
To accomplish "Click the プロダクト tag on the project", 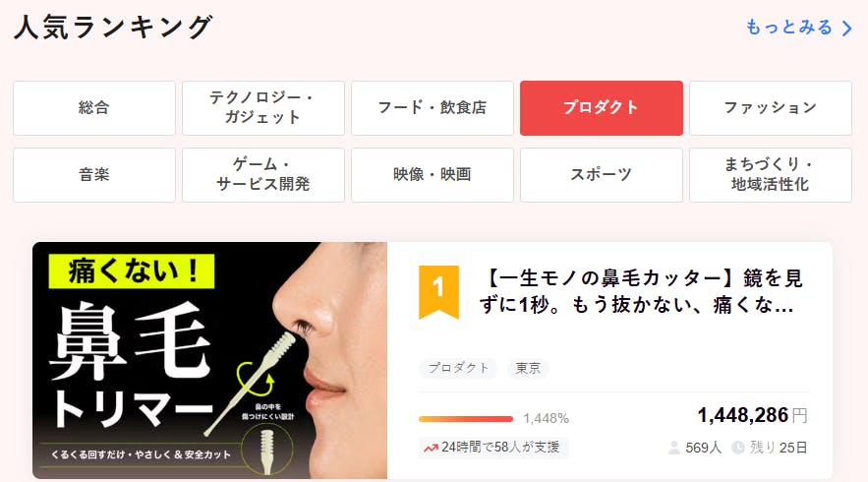I will click(x=458, y=369).
